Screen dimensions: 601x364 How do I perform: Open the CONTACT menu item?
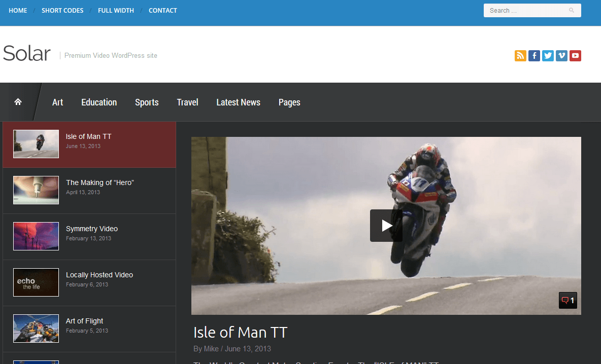[x=163, y=10]
